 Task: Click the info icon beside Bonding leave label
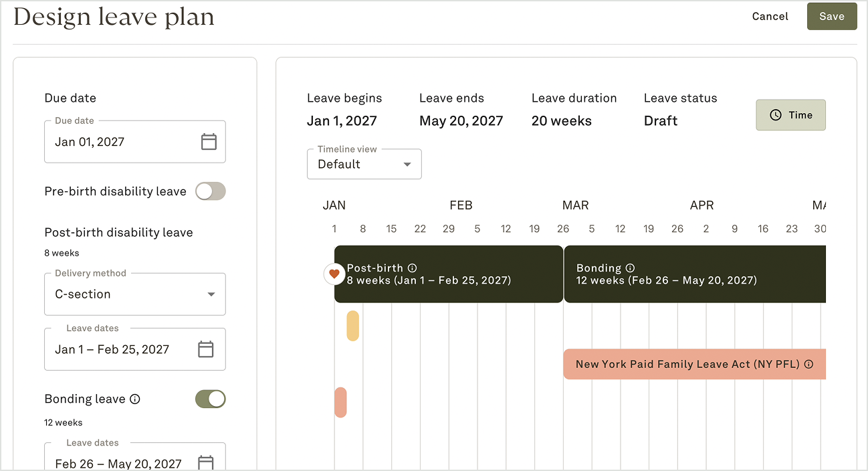point(135,399)
